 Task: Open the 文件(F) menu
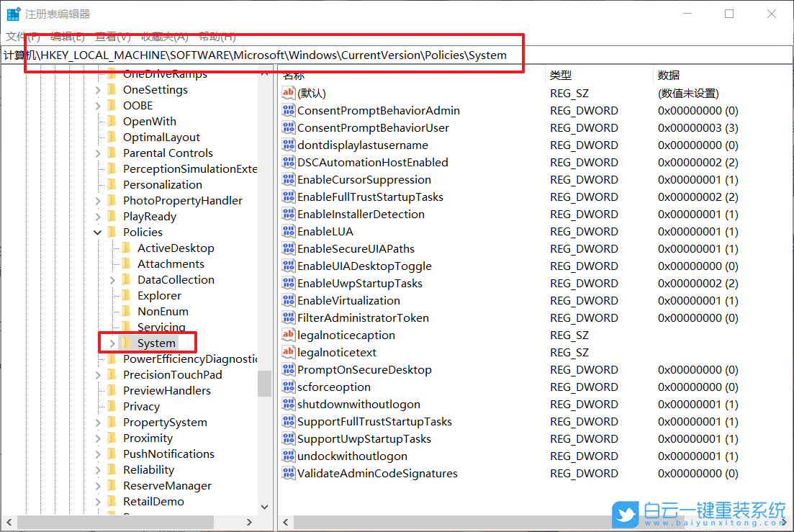coord(23,37)
